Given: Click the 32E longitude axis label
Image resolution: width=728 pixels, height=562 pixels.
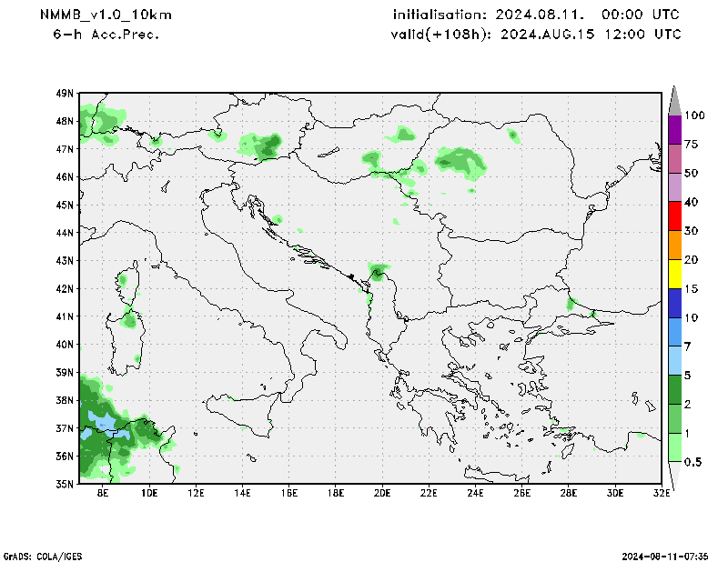Looking at the screenshot, I should click(662, 494).
